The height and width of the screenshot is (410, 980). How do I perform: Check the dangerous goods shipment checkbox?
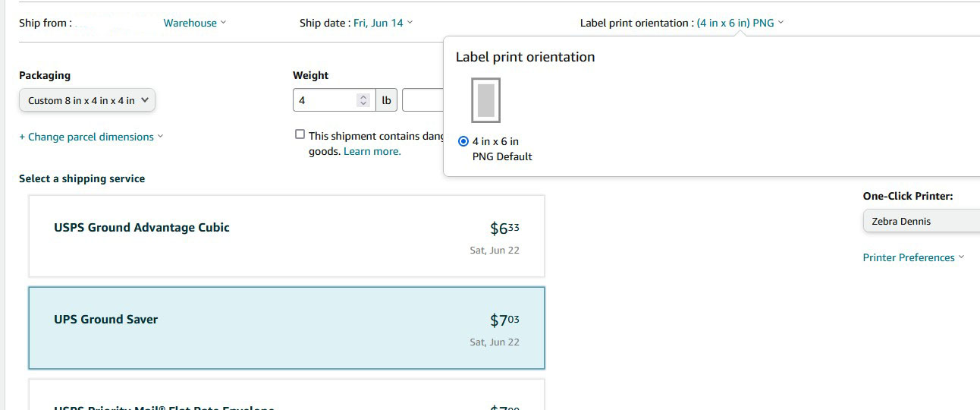(x=300, y=134)
